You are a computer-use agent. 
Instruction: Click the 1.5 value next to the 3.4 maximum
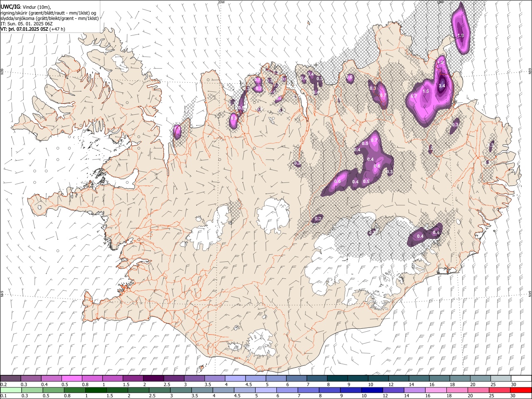[x=426, y=91]
